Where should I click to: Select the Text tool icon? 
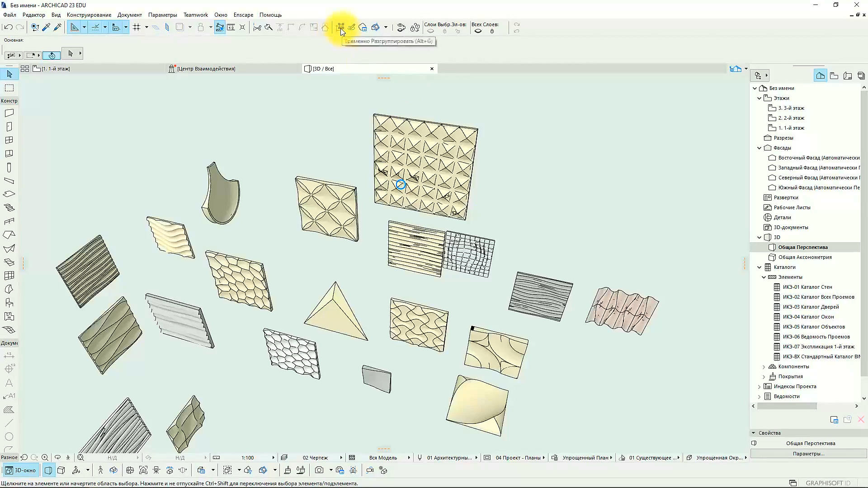pos(9,383)
